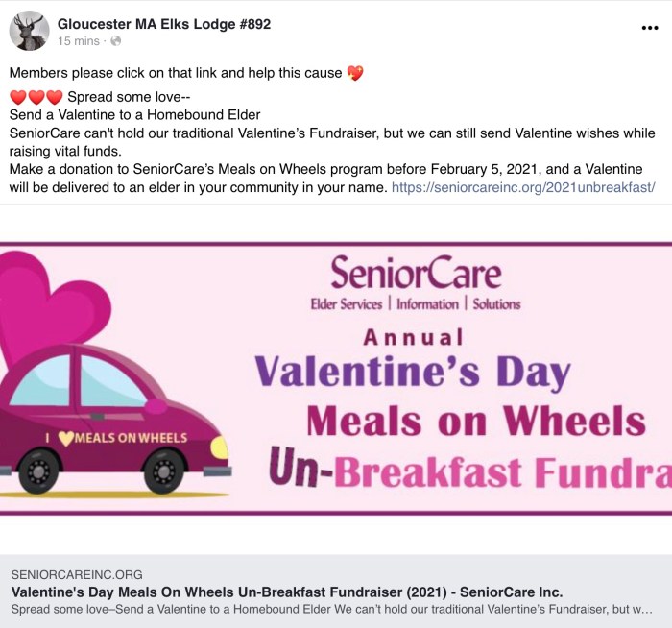Click "Elder Services | Information | Solutions" tagline
Viewport: 672px width, 628px height.
[415, 304]
